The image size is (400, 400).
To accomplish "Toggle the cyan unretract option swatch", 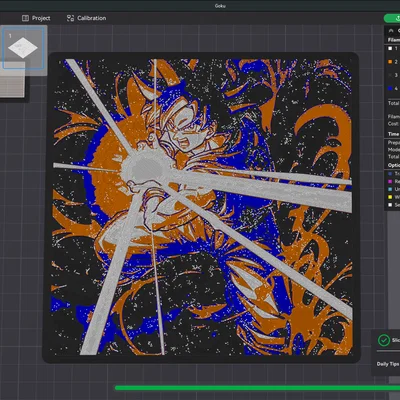I will click(x=390, y=189).
